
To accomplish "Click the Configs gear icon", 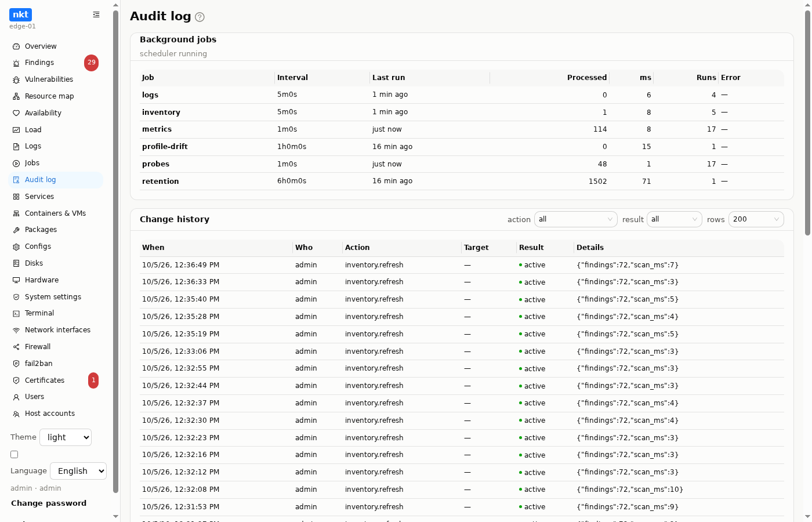I will [16, 246].
